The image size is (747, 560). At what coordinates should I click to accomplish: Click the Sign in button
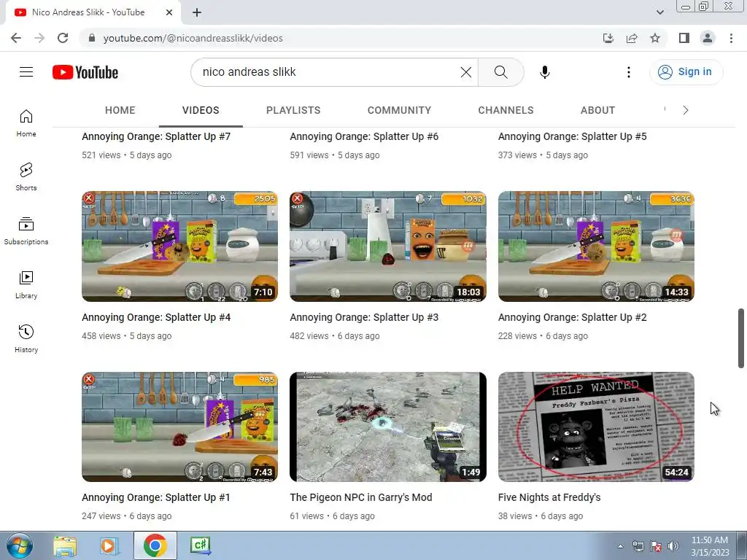pyautogui.click(x=686, y=72)
